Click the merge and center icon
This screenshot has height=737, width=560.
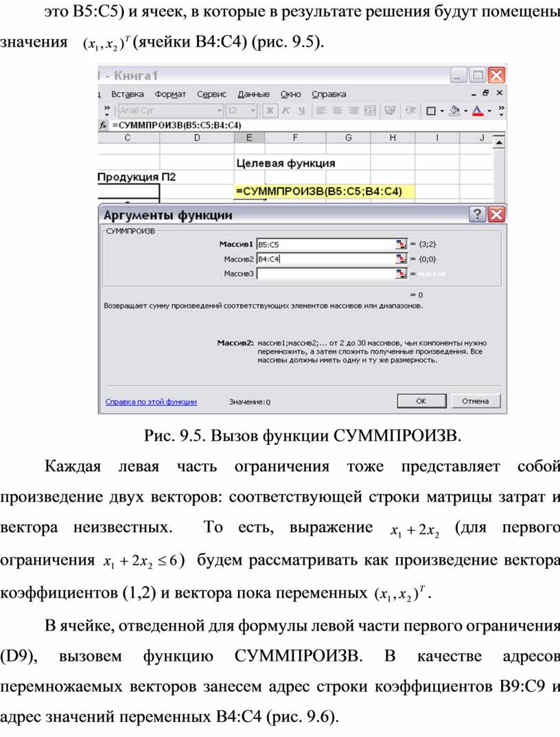(x=370, y=111)
